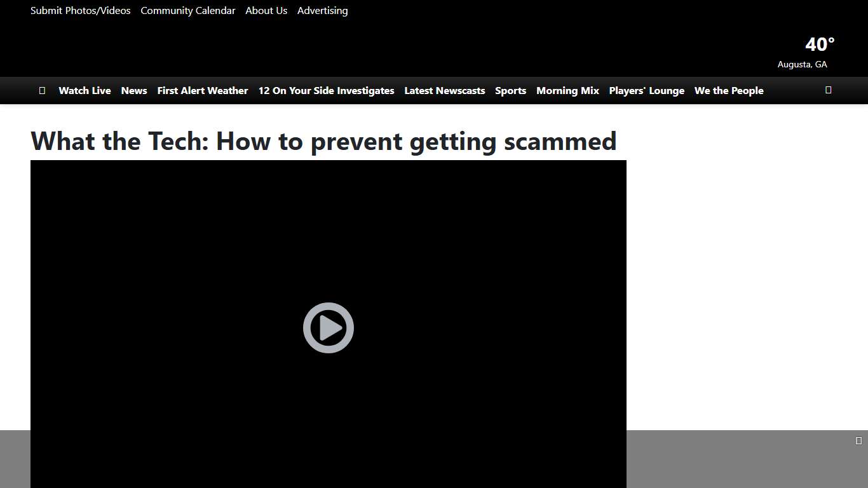View Latest Newscasts
The image size is (868, 488).
pos(444,90)
